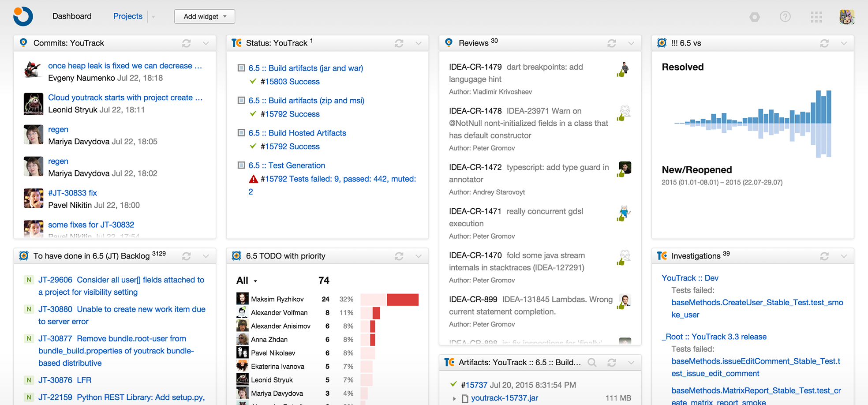The image size is (868, 405).
Task: Click the build icon beside Build artifacts (jar and war)
Action: (241, 68)
